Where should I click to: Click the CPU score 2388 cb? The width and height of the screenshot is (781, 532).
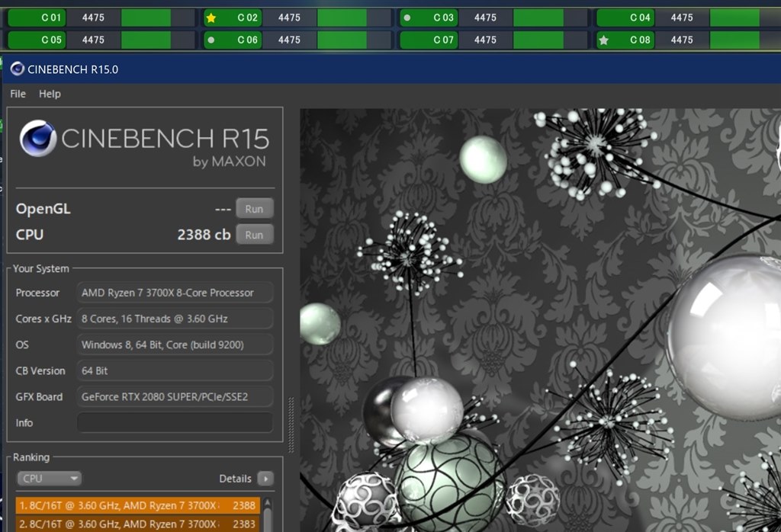pyautogui.click(x=204, y=235)
